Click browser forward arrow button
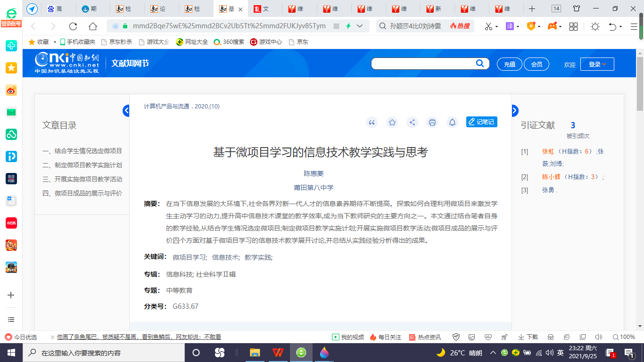This screenshot has width=644, height=362. click(53, 26)
